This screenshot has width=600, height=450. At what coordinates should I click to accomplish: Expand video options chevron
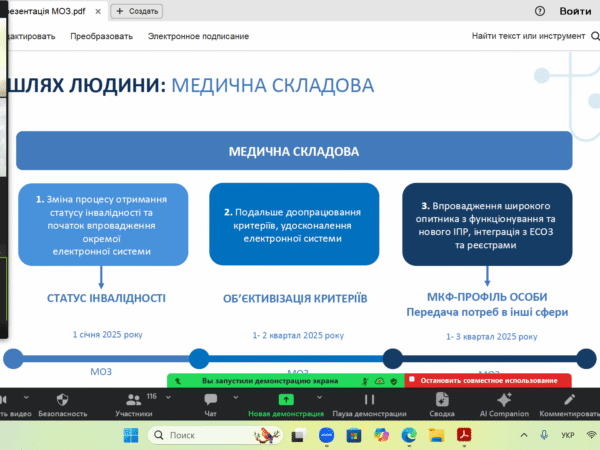tap(26, 398)
